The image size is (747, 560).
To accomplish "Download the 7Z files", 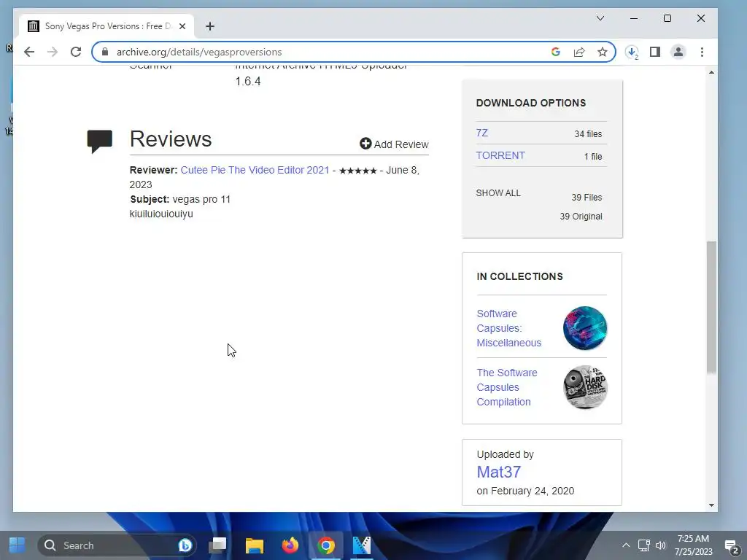I will (x=481, y=133).
